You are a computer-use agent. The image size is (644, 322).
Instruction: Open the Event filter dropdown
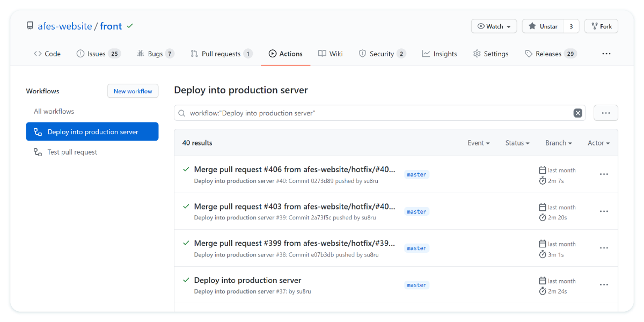pyautogui.click(x=479, y=143)
